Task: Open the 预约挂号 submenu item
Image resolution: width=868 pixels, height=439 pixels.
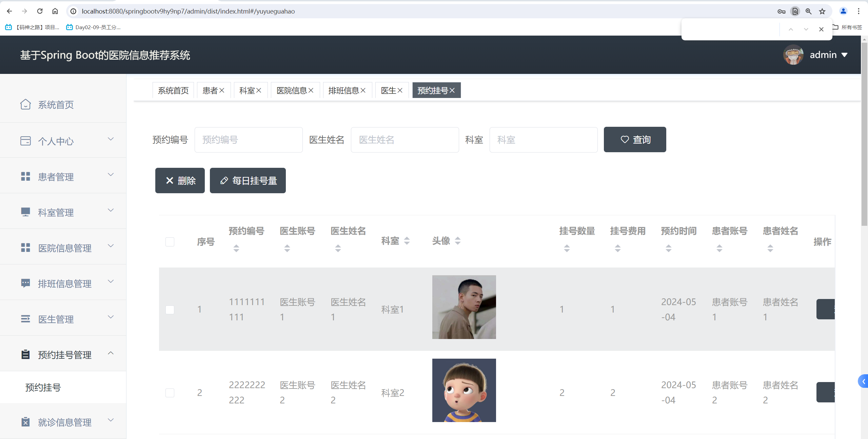Action: (43, 387)
